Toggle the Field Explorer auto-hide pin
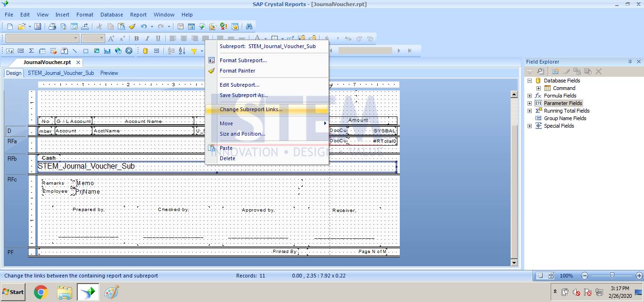This screenshot has height=302, width=644. pos(630,62)
